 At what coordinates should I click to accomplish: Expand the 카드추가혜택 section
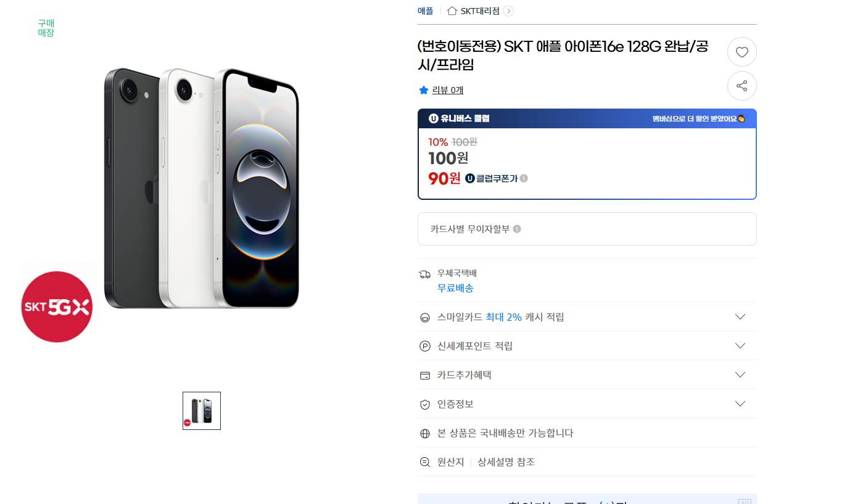[740, 375]
